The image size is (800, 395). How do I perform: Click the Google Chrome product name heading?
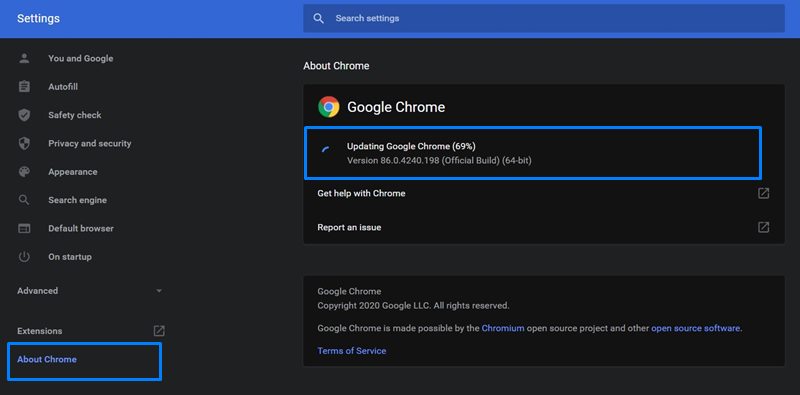(396, 107)
